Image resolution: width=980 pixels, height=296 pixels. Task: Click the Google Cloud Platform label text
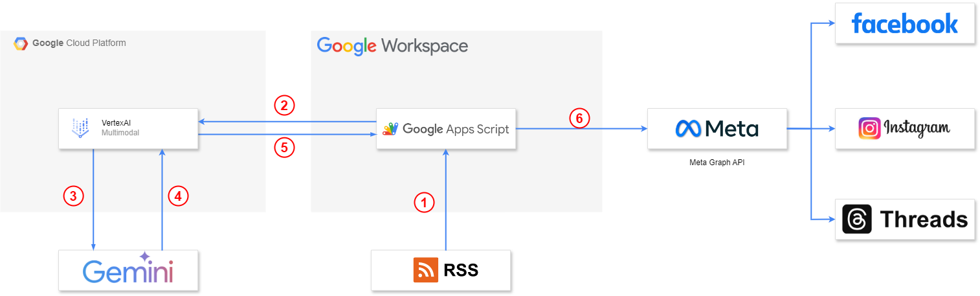coord(79,43)
